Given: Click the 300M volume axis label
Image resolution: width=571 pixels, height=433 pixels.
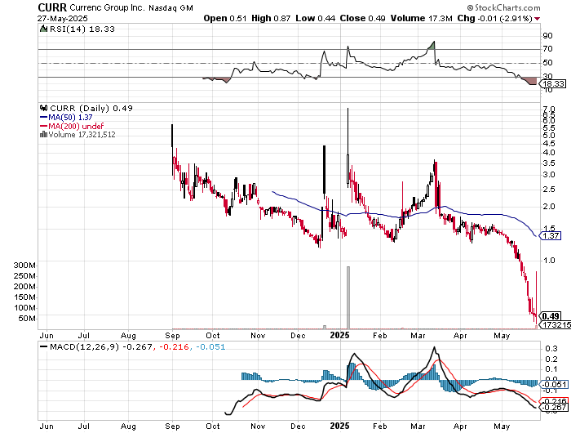Looking at the screenshot, I should (24, 265).
